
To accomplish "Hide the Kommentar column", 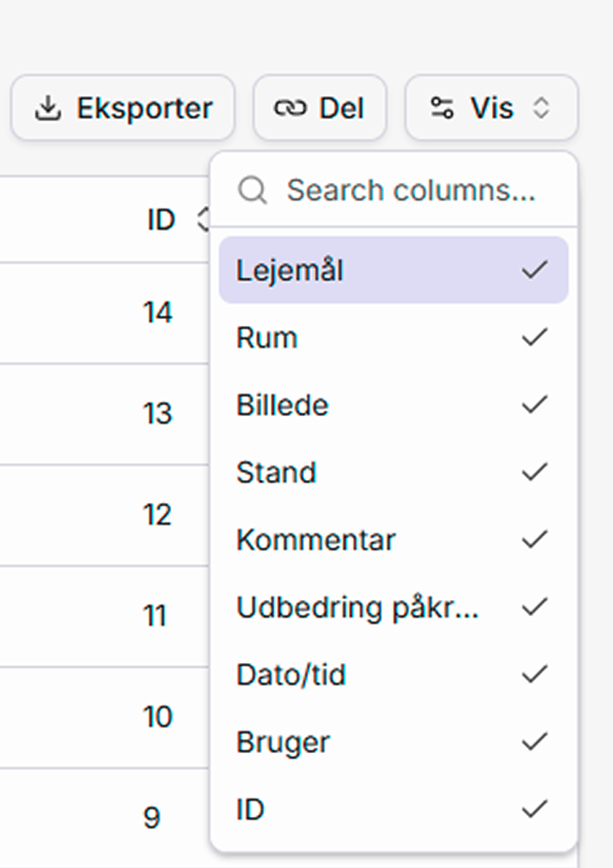I will click(393, 540).
